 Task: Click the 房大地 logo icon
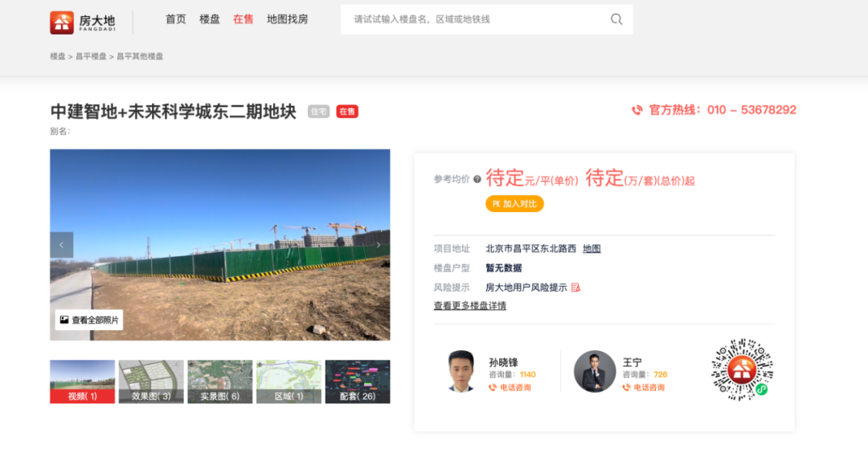[61, 22]
